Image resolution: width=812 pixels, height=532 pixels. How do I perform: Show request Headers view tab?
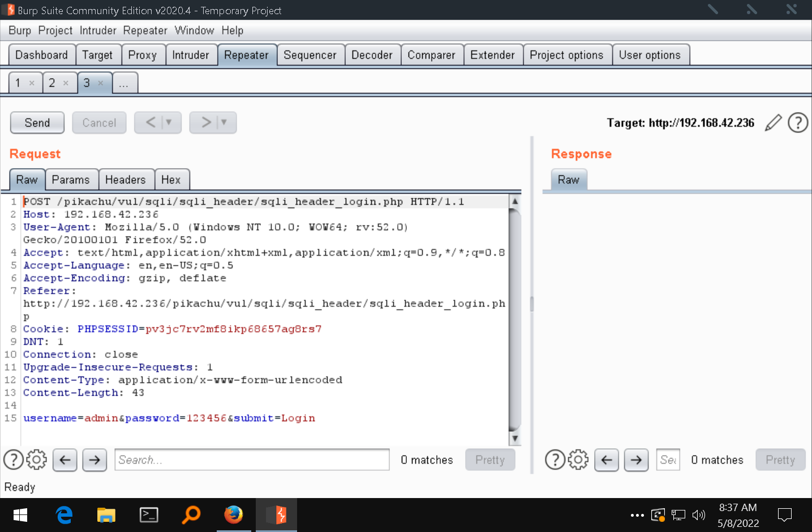click(x=126, y=180)
